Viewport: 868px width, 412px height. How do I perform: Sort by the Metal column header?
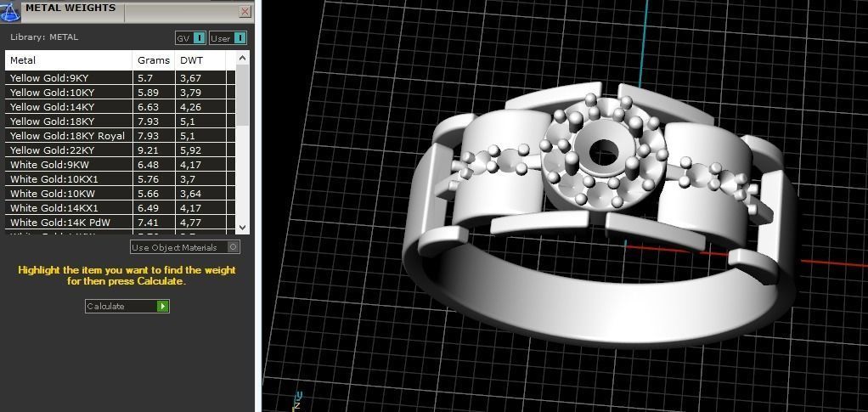coord(69,60)
